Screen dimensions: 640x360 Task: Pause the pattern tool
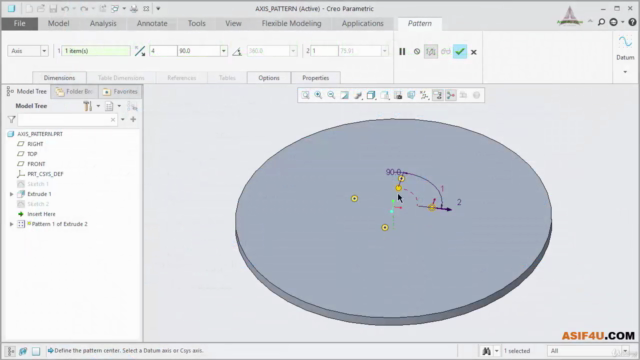pos(402,51)
